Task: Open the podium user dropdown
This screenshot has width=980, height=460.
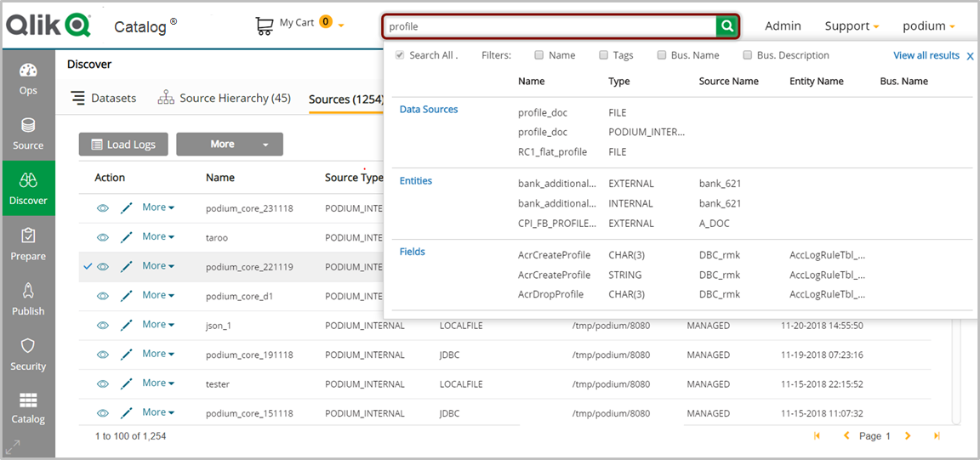Action: tap(928, 26)
